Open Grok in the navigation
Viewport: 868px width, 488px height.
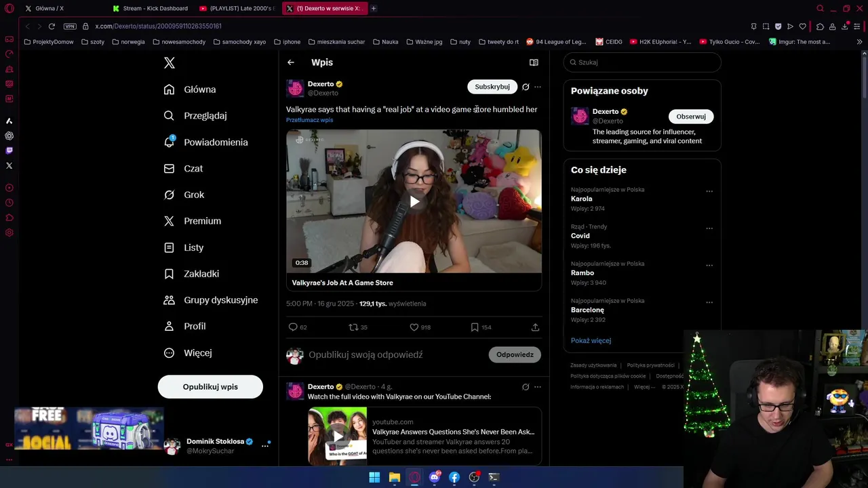[x=184, y=195]
